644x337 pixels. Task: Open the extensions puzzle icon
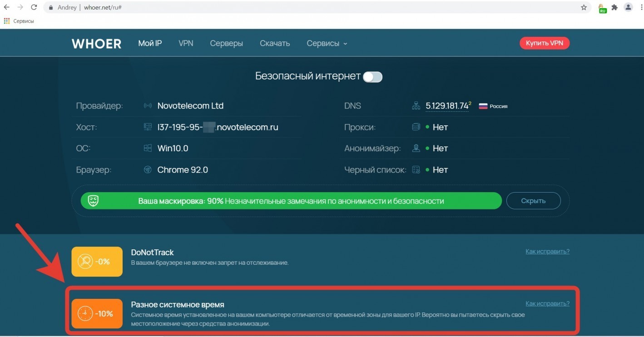click(615, 7)
